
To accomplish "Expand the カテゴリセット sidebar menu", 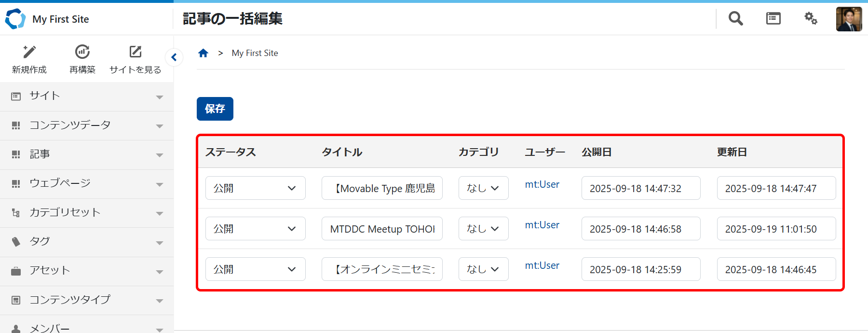I will point(87,213).
